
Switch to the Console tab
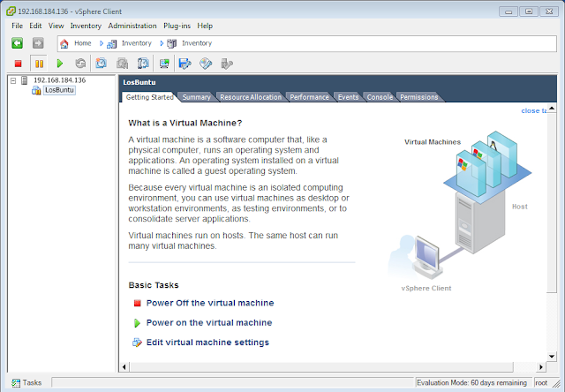click(x=380, y=97)
